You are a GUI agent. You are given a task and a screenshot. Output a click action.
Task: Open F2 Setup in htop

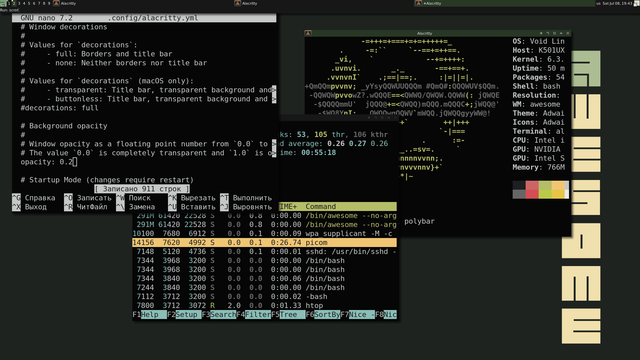tap(184, 315)
